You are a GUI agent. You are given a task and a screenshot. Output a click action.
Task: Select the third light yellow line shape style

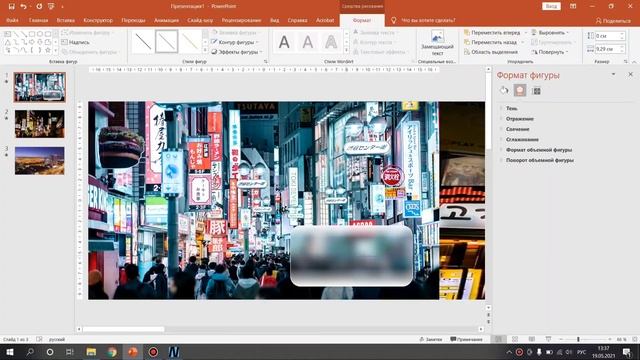tap(190, 41)
